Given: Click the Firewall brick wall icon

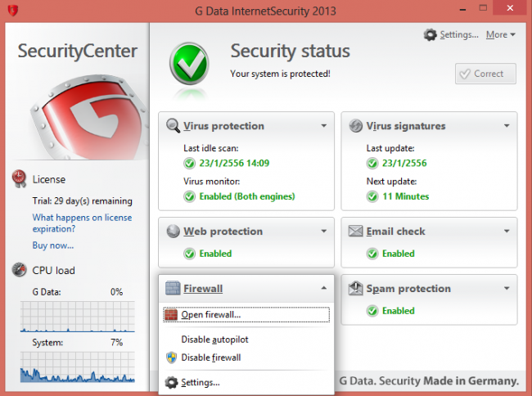Looking at the screenshot, I should point(173,289).
